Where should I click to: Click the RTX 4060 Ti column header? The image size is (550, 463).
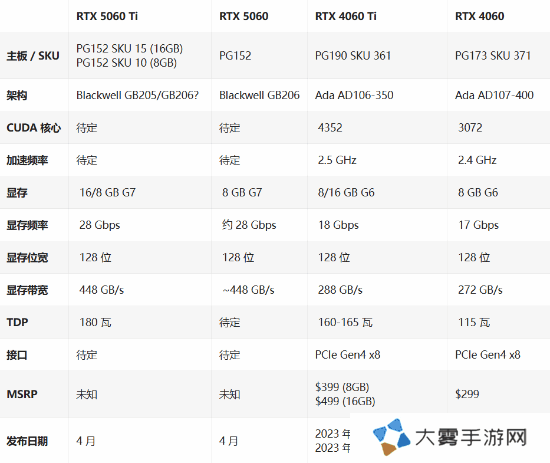point(346,16)
